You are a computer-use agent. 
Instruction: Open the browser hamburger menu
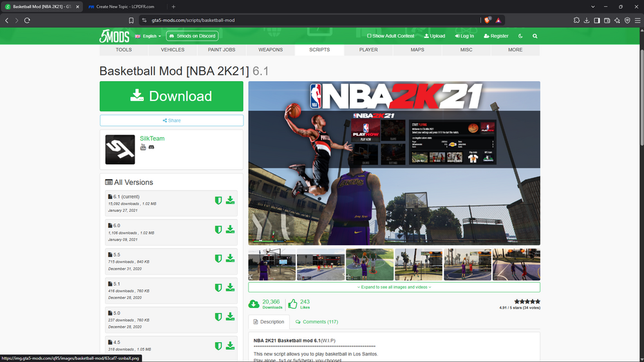[x=638, y=20]
